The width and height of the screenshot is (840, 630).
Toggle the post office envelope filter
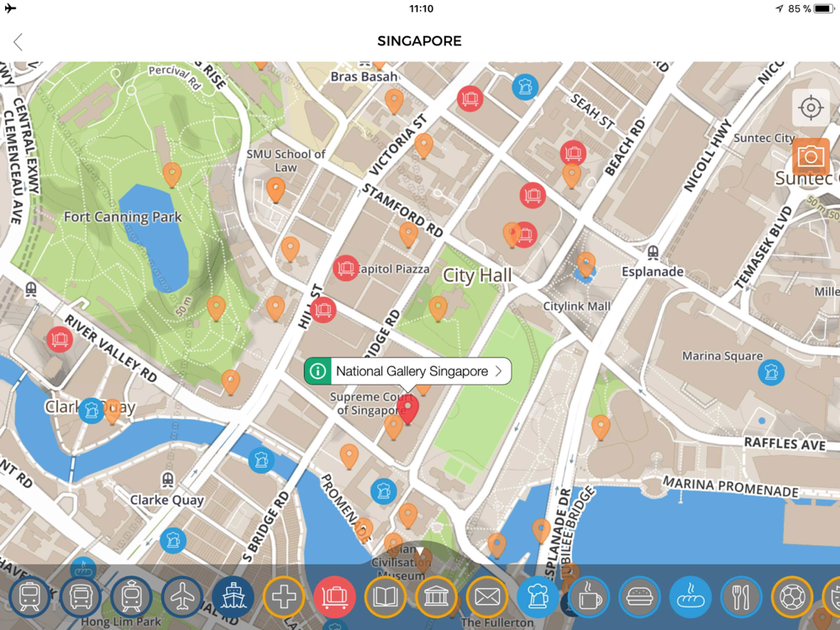click(x=487, y=596)
